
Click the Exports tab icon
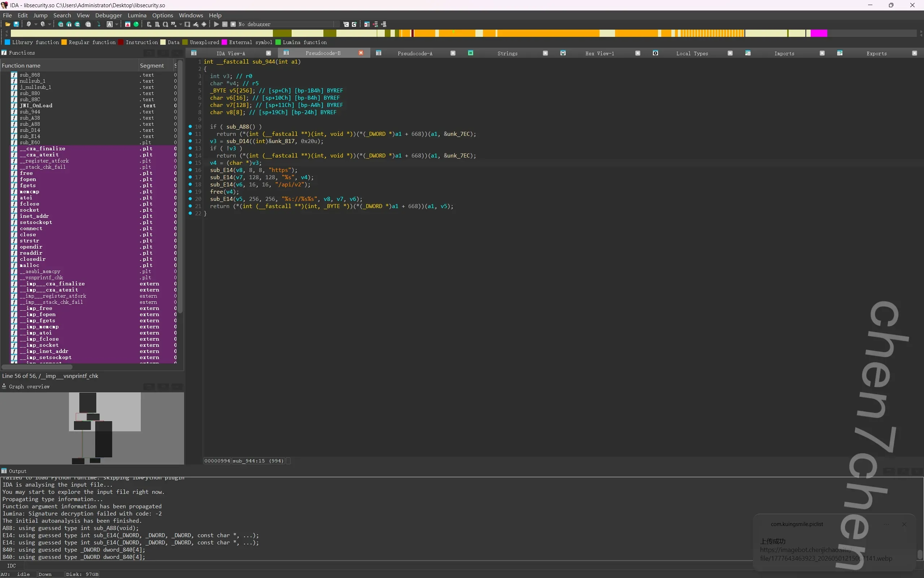click(840, 53)
